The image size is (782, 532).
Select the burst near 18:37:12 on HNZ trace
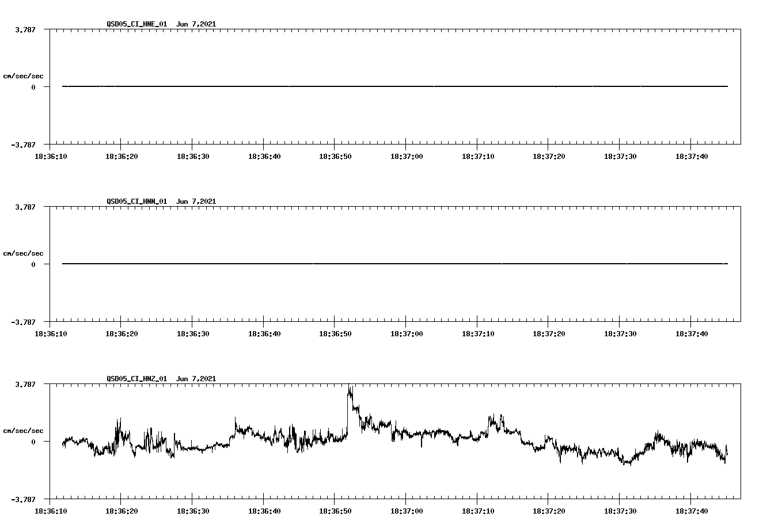[494, 415]
